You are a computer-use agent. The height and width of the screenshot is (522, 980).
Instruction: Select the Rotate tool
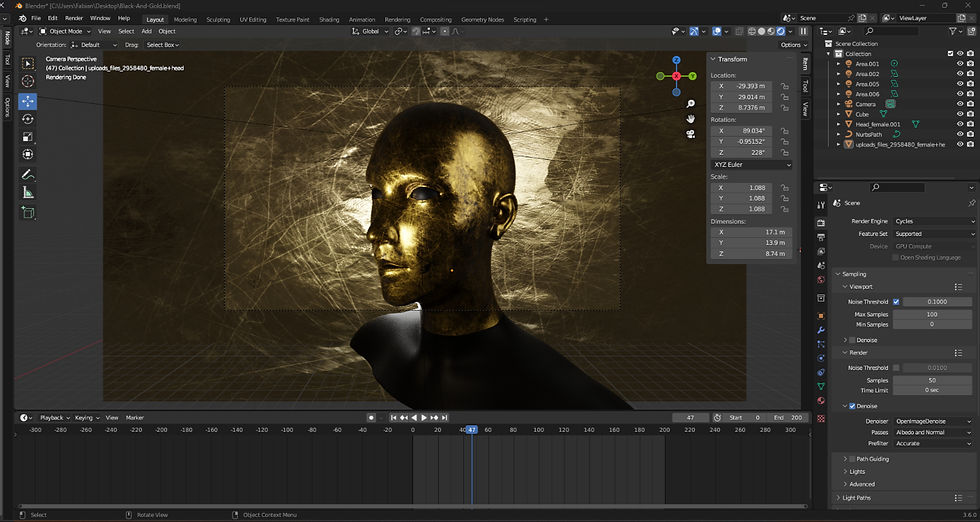pos(28,119)
